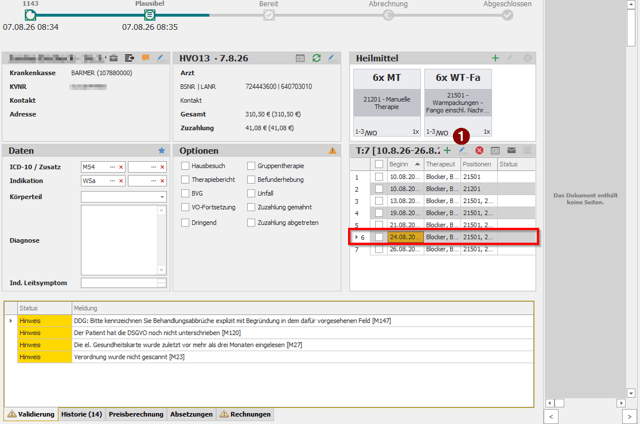This screenshot has height=424, width=640.
Task: Click the Abgeschlossen status marker on the progress bar
Action: coord(507,15)
